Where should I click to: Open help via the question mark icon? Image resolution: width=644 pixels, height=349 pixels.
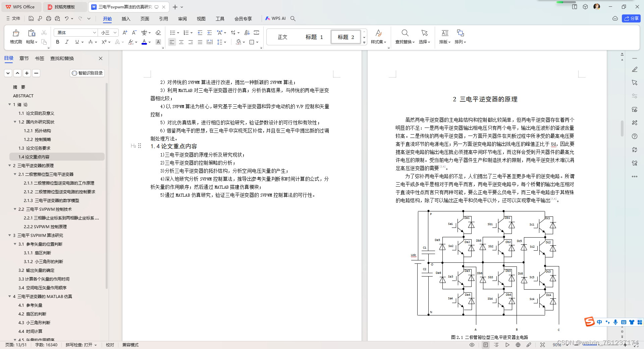(635, 136)
